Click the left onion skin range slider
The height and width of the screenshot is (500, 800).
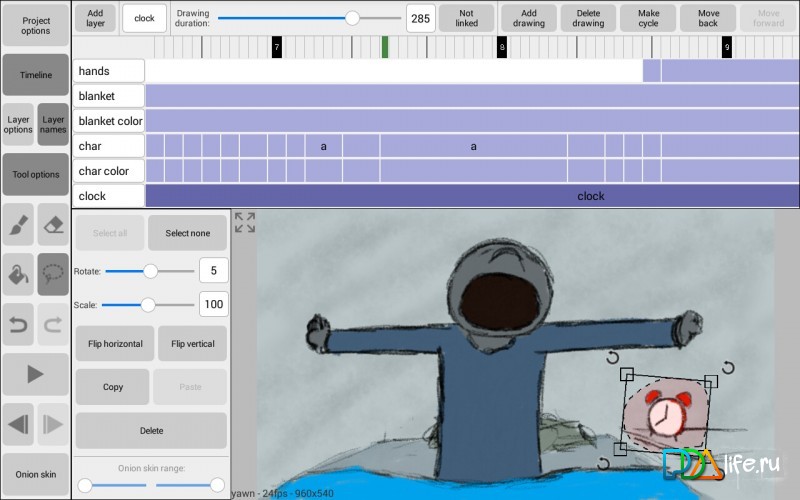point(112,485)
